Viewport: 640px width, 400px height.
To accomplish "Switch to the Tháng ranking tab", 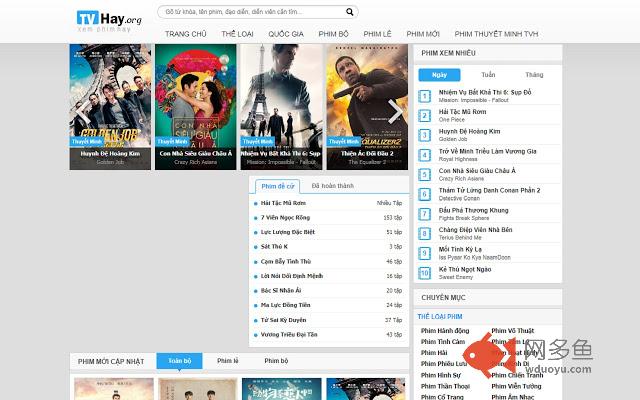I will click(x=534, y=74).
